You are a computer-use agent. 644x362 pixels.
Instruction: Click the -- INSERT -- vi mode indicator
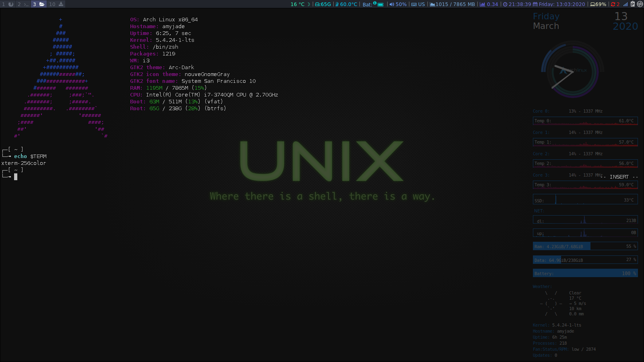click(619, 177)
